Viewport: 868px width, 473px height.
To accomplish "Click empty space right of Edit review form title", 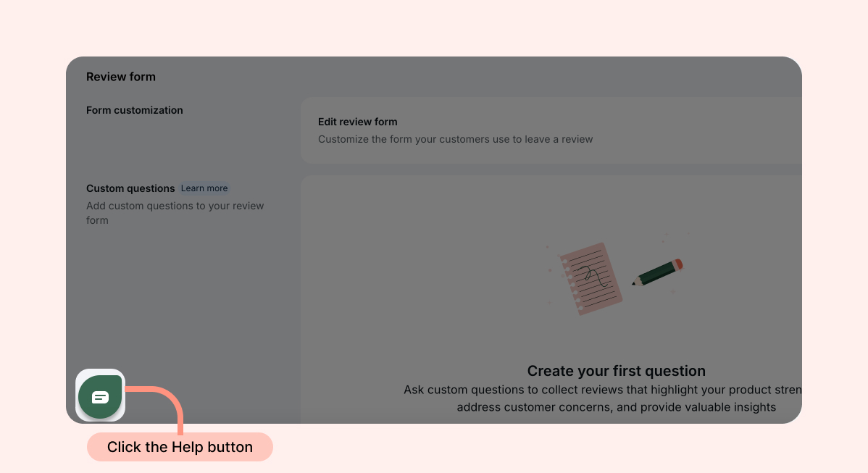I will (580, 122).
